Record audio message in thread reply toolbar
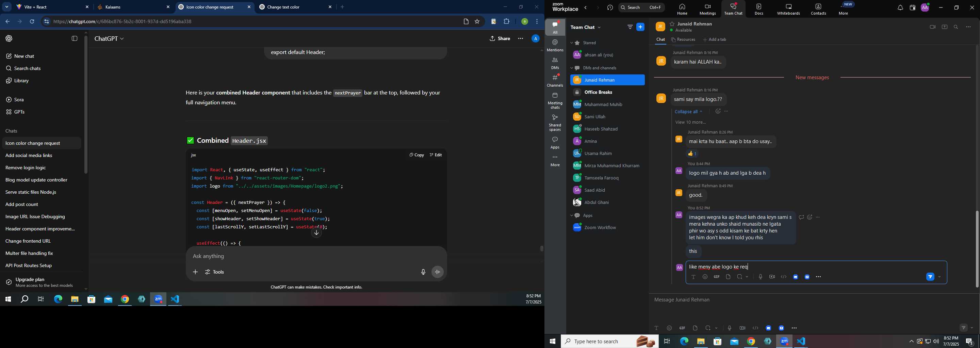The width and height of the screenshot is (980, 348). coord(760,277)
